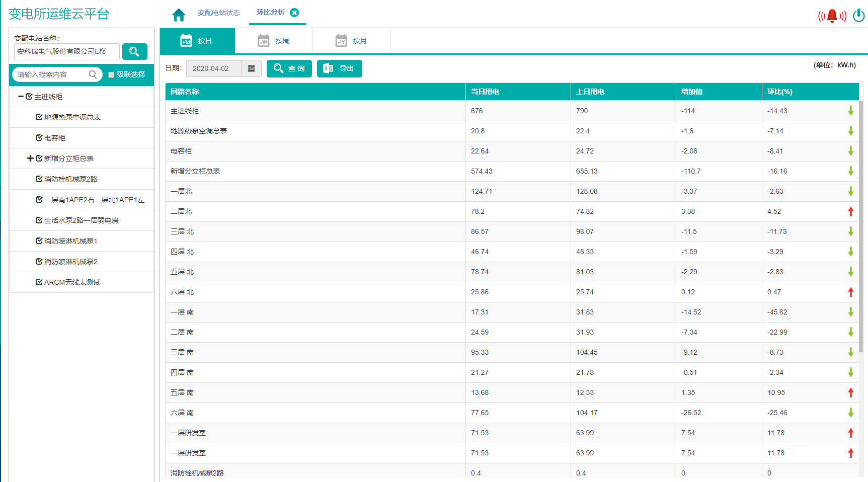Screen dimensions: 868x482
Task: Uncheck the 消防栓机械泵2路 tree checkbox
Action: pyautogui.click(x=39, y=179)
